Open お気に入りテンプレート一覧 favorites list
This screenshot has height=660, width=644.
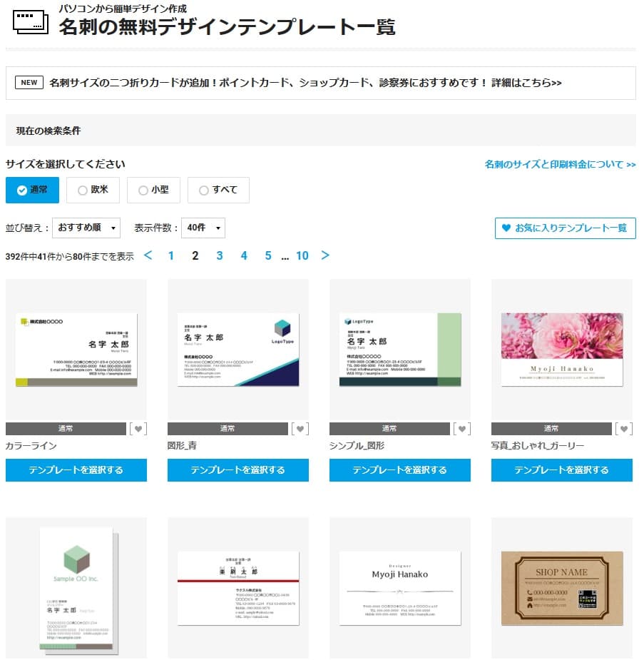coord(565,228)
